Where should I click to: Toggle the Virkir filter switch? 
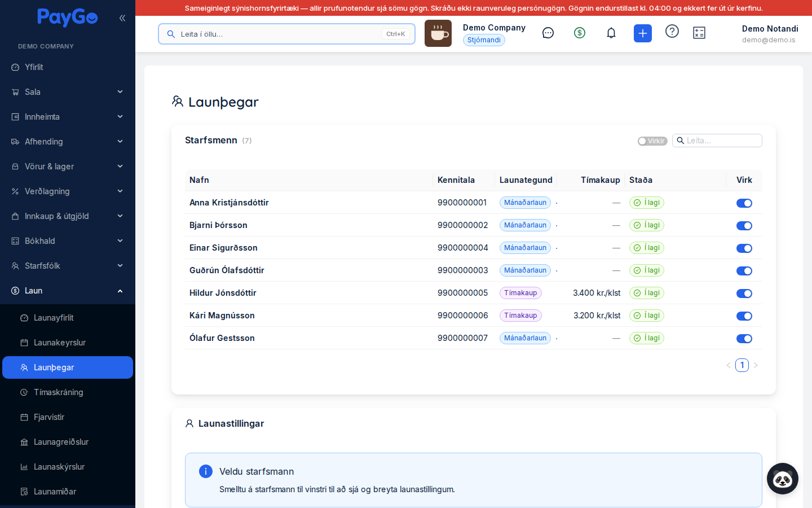coord(652,141)
